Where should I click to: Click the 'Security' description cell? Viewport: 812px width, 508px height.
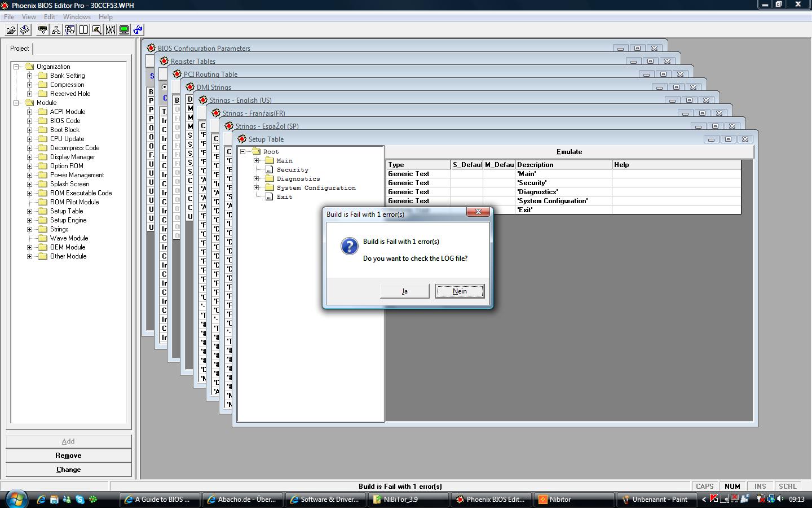[563, 183]
